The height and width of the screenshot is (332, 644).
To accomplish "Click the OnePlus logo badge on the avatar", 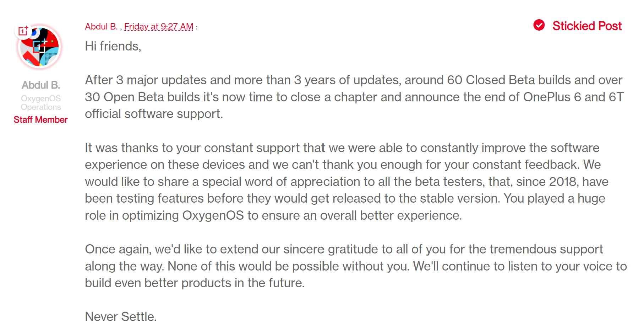I will pos(23,31).
